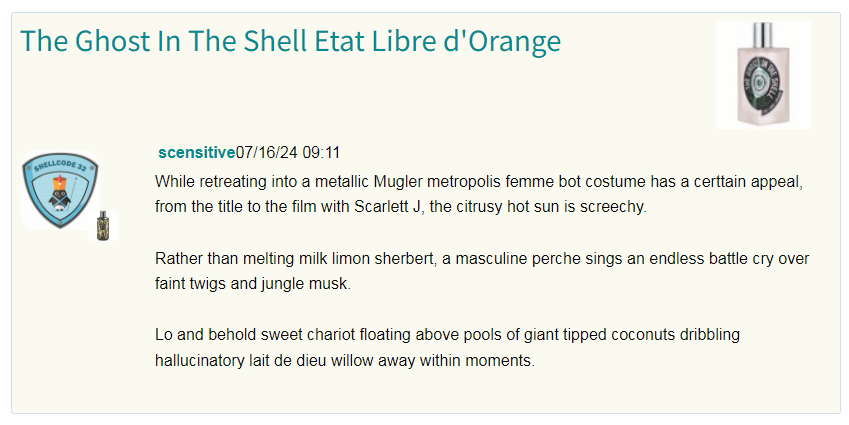Click the paragraph starting "While retreating"
The width and height of the screenshot is (849, 425).
479,196
